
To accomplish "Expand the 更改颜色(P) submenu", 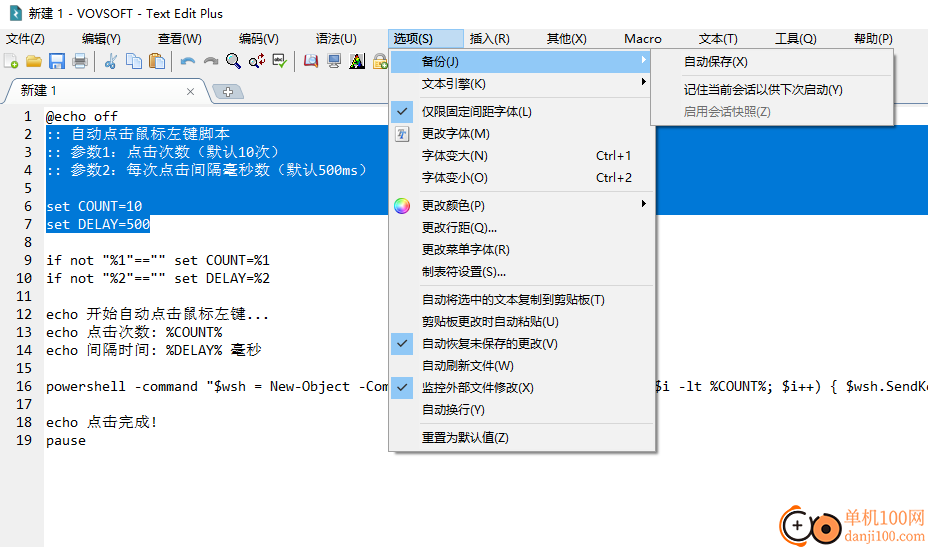I will [522, 206].
